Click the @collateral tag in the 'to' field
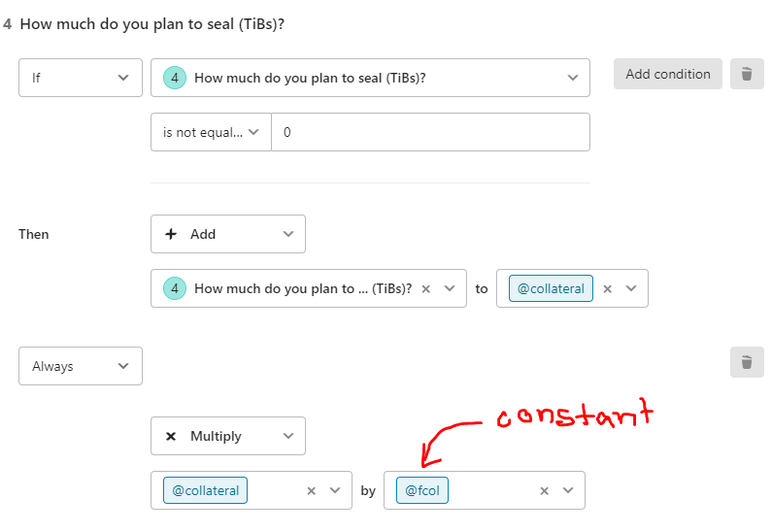Image resolution: width=771 pixels, height=532 pixels. click(x=551, y=288)
